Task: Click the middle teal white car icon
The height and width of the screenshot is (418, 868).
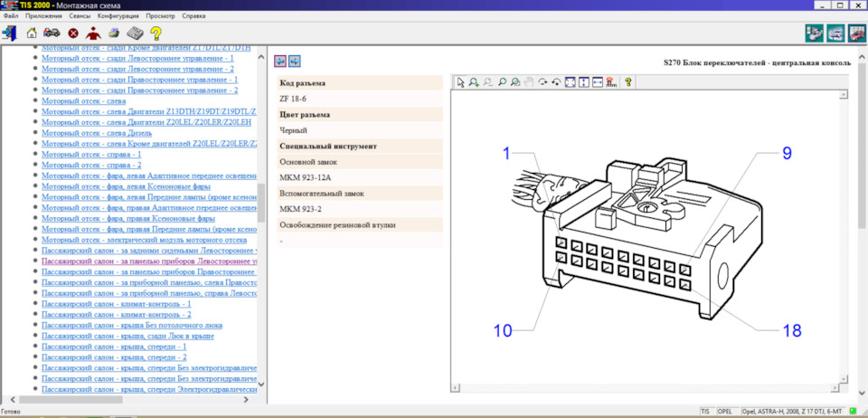Action: tap(835, 33)
